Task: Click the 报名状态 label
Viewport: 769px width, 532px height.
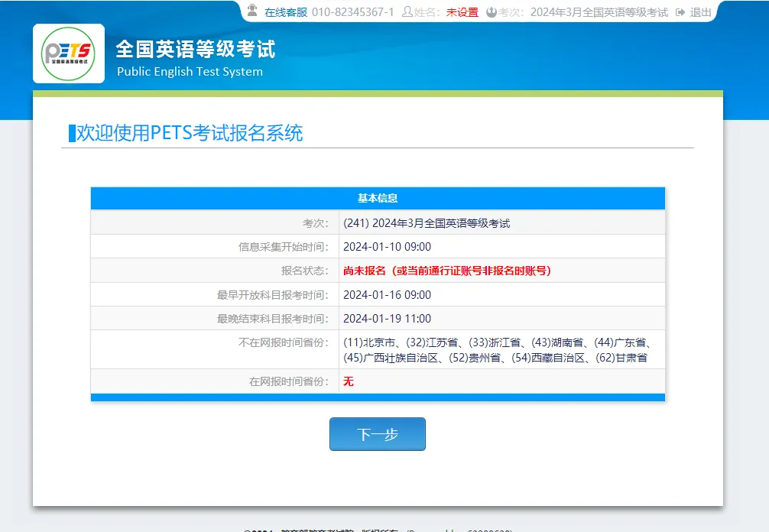Action: [304, 271]
